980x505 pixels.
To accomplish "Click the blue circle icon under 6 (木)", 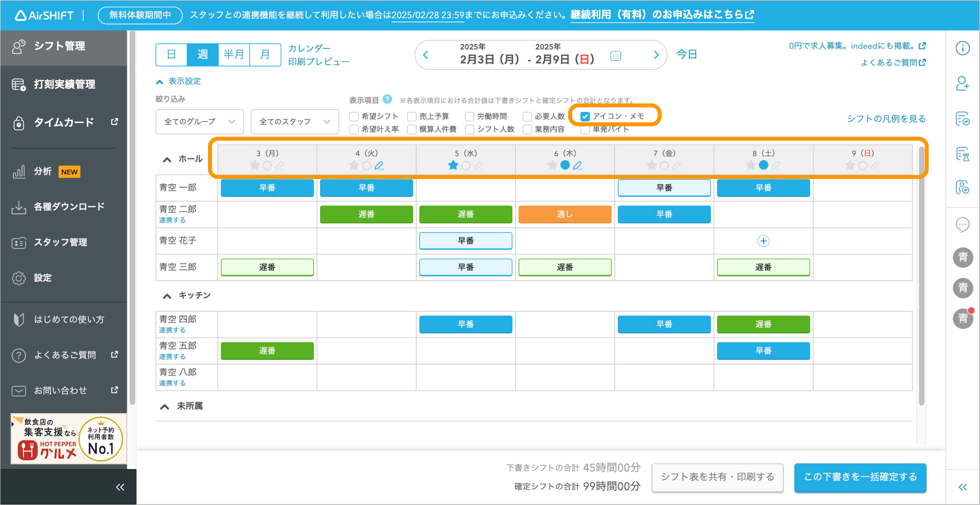I will (x=565, y=165).
